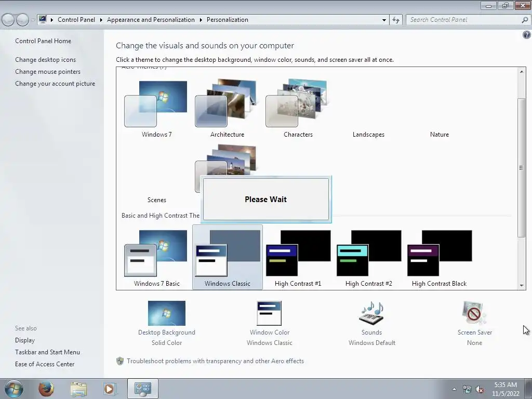
Task: Apply the High Contrast Black theme
Action: pos(440,258)
